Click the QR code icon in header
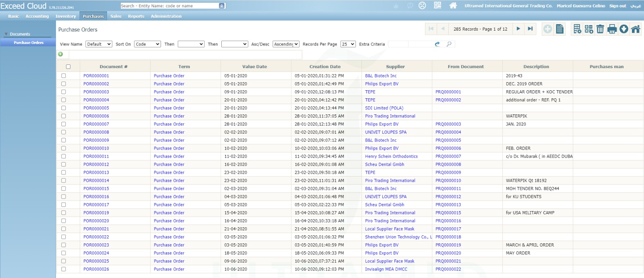This screenshot has width=644, height=278. (438, 5)
